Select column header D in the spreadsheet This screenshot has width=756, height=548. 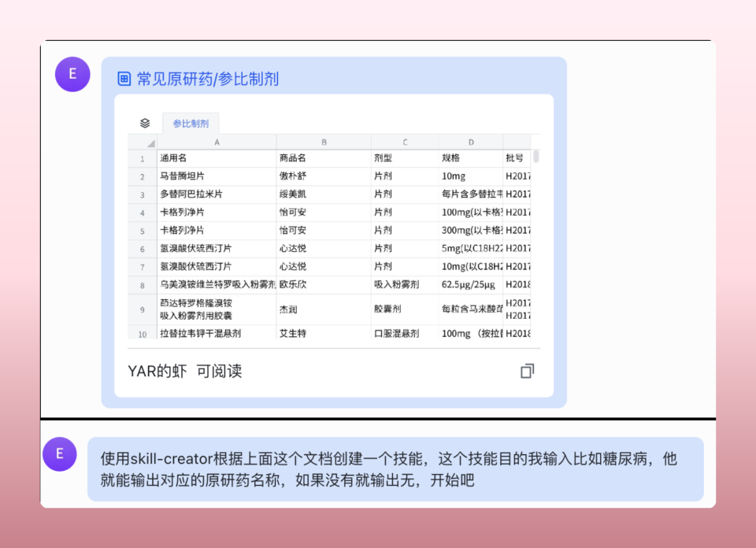pos(470,143)
